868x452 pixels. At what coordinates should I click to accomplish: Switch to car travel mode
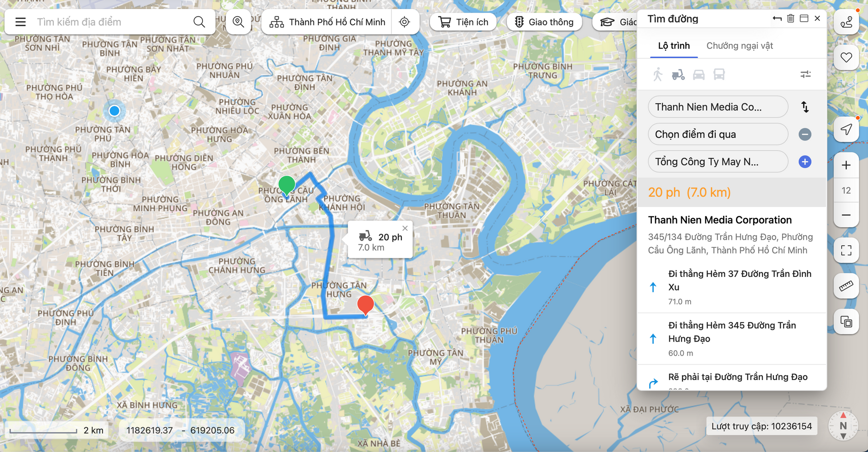click(x=698, y=75)
